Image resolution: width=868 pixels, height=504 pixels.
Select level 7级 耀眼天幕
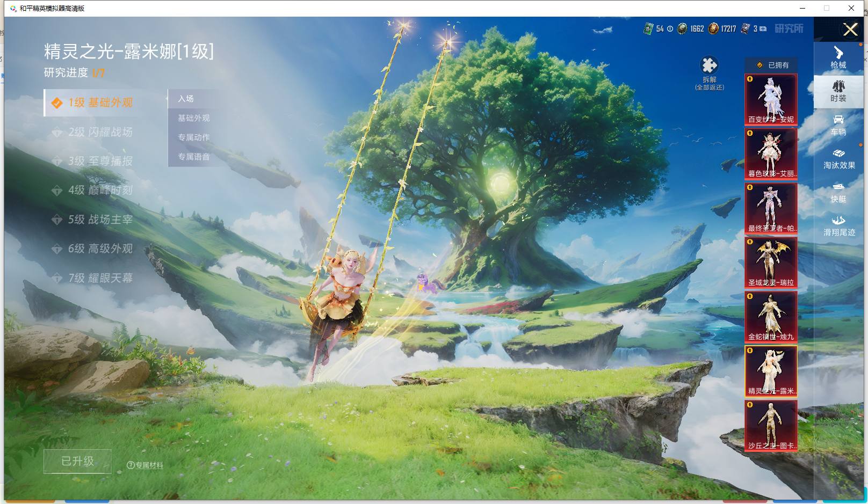coord(91,278)
